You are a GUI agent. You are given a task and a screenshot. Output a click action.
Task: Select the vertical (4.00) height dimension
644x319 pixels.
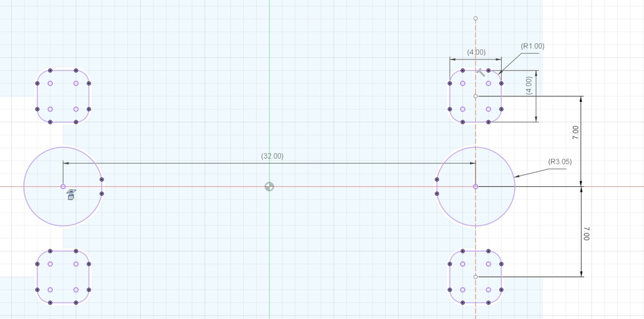pyautogui.click(x=529, y=86)
